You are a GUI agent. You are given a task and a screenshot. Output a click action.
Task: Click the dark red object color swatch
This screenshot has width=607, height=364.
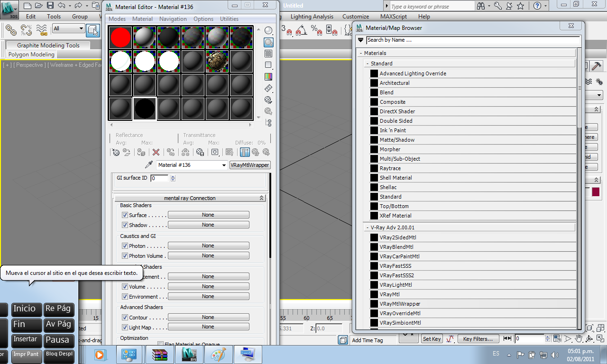pos(595,192)
